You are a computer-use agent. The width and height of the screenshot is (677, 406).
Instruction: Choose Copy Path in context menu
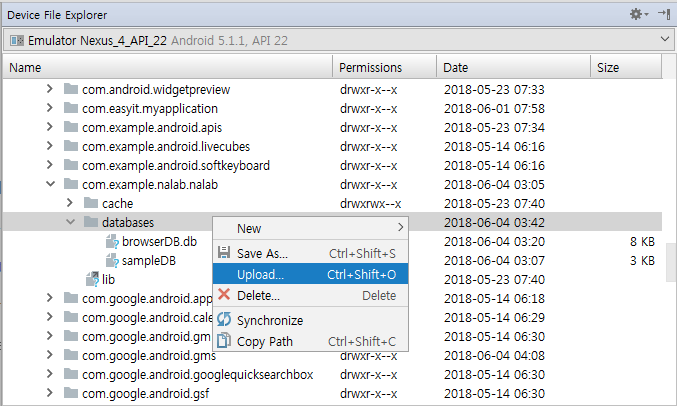click(x=310, y=342)
